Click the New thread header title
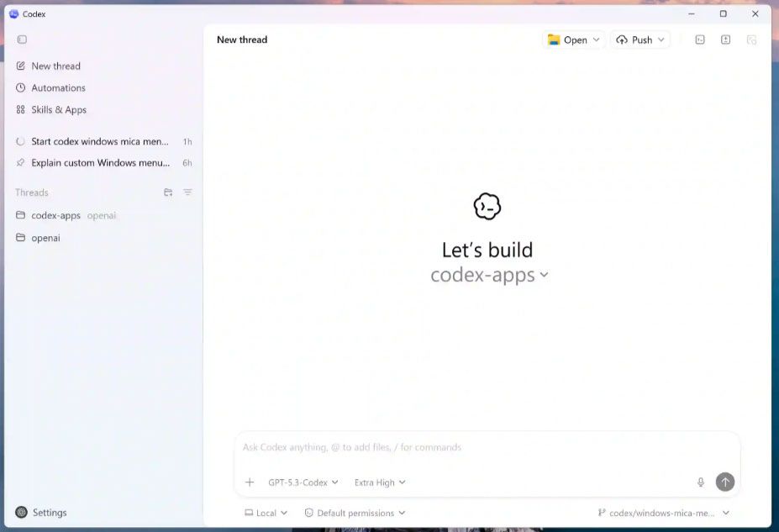This screenshot has height=532, width=779. coord(242,40)
